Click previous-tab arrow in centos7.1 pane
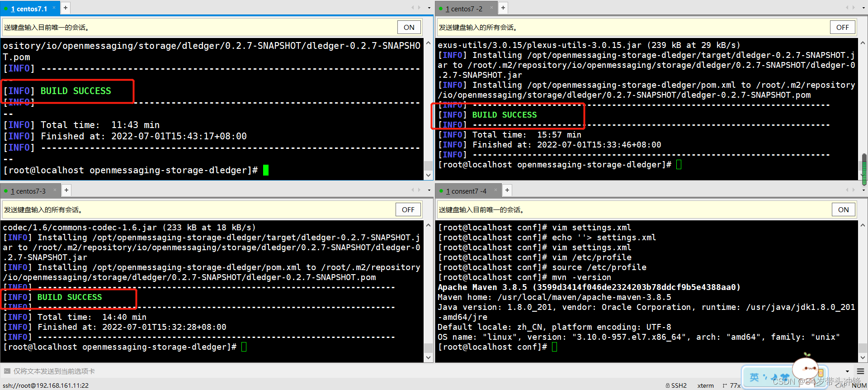 (412, 7)
